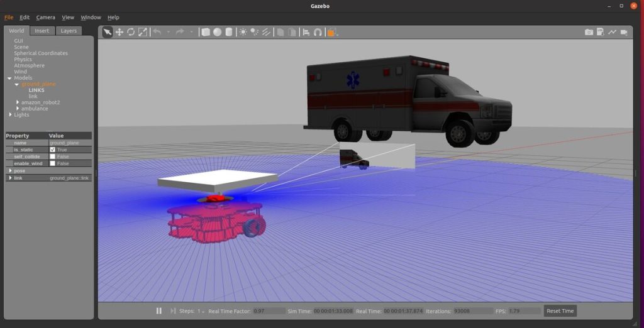
Task: Collapse the ground_plane tree node
Action: coord(17,84)
